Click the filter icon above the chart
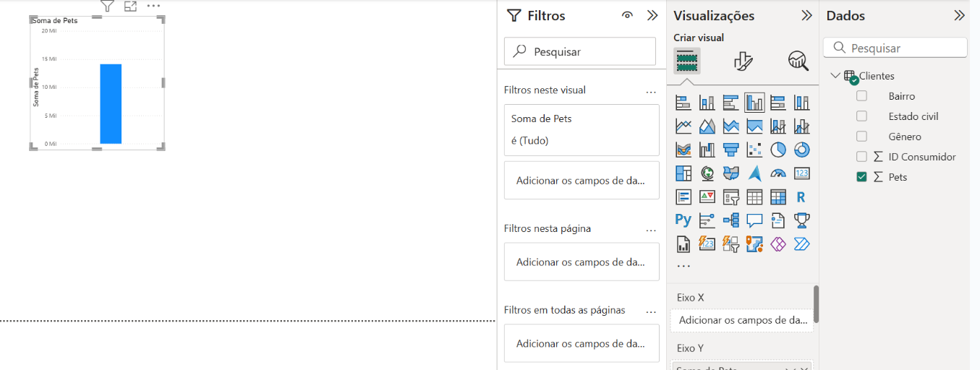This screenshot has width=980, height=370. pyautogui.click(x=107, y=7)
